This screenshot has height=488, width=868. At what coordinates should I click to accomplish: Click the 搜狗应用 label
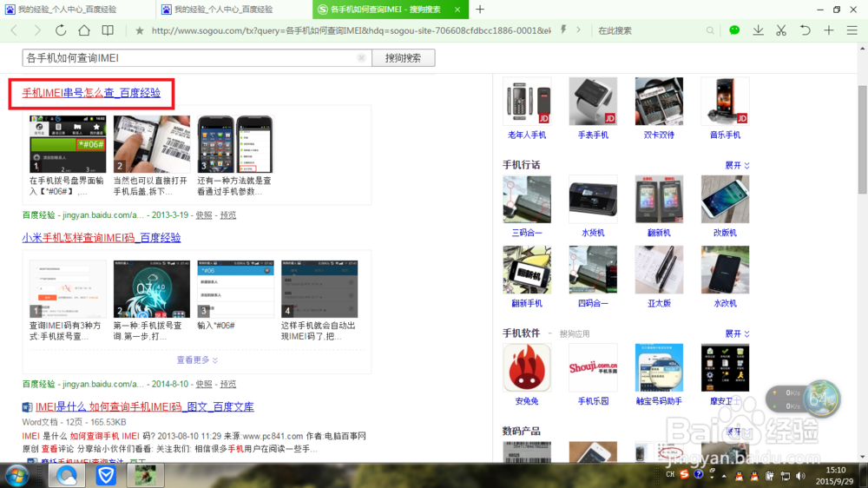575,334
